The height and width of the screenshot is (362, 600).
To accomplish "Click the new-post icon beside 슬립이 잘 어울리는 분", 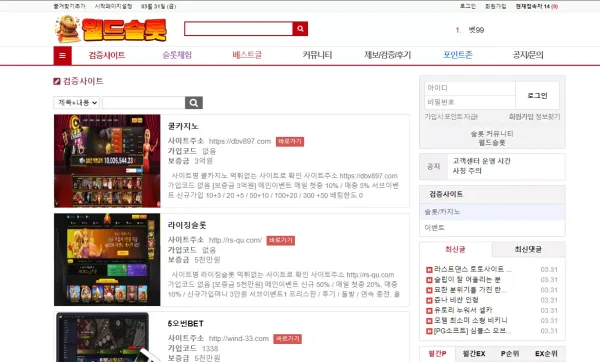I will [x=429, y=280].
